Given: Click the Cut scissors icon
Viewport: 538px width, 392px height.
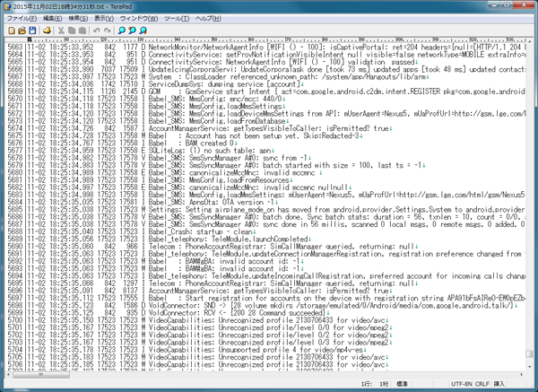Looking at the screenshot, I should [x=61, y=30].
